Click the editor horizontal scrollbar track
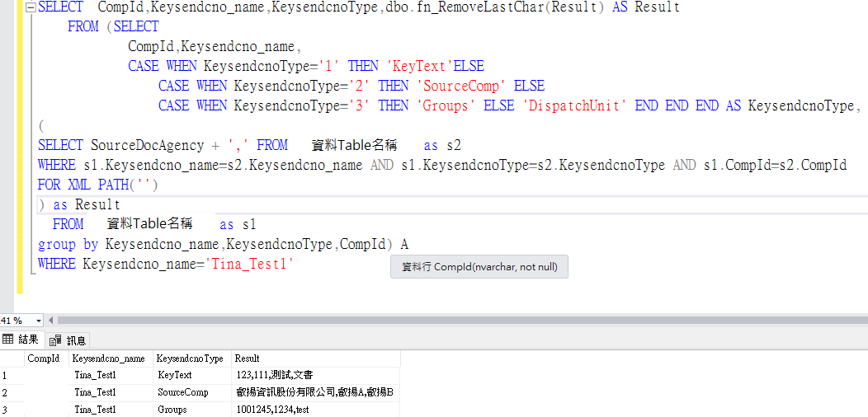This screenshot has height=417, width=868. [x=462, y=321]
